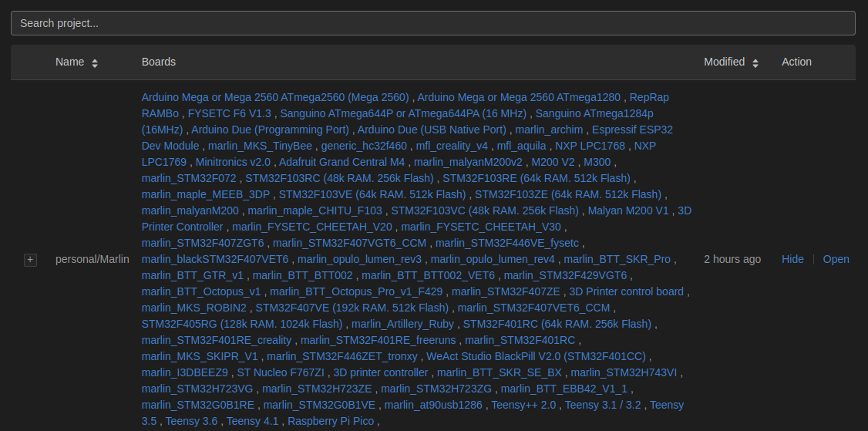
Task: Click the Name column header
Action: pyautogui.click(x=69, y=62)
